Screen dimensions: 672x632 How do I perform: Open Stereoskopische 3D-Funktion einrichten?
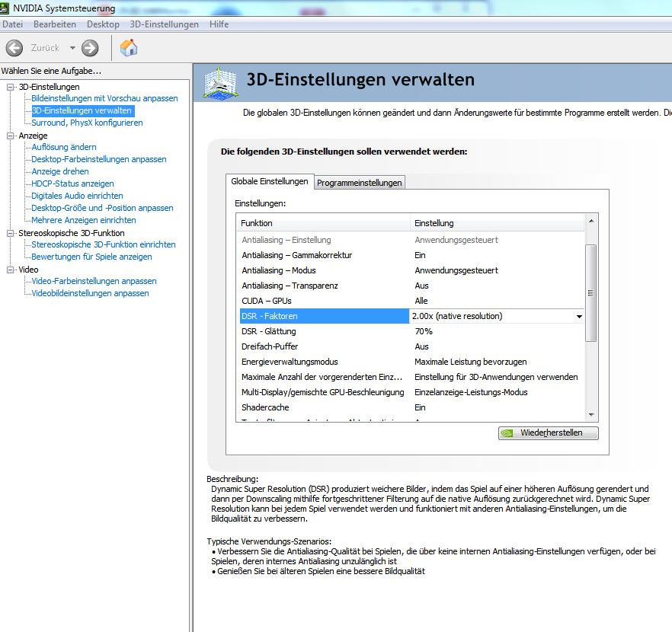104,245
